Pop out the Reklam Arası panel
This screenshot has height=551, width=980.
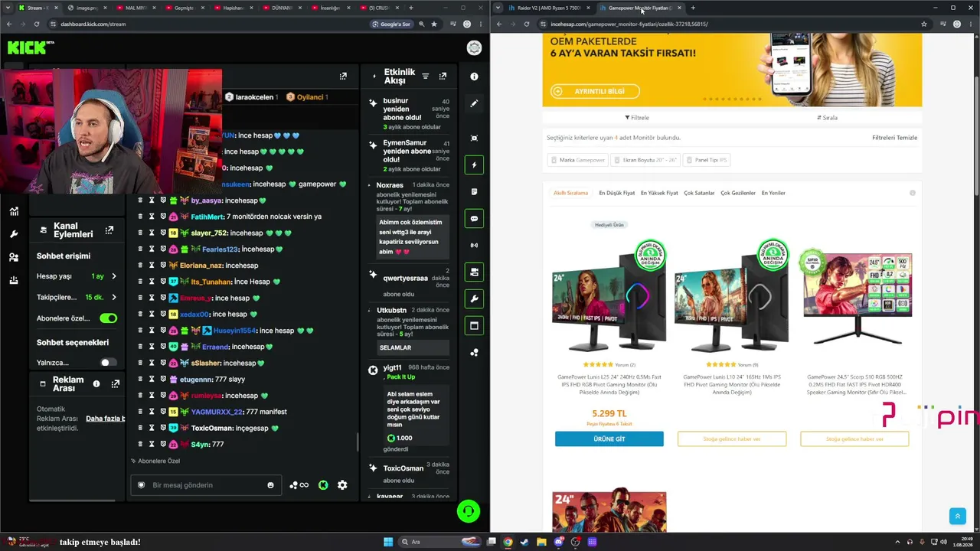pyautogui.click(x=116, y=383)
